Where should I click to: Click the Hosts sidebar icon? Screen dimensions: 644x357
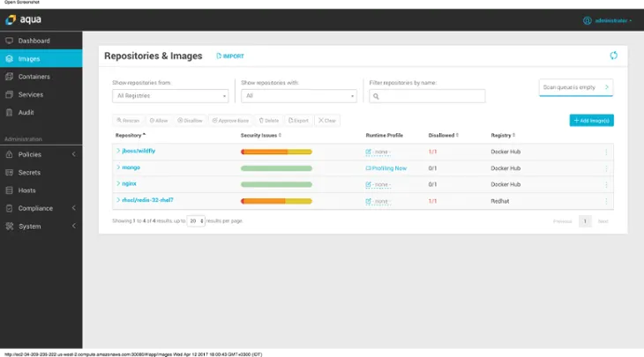click(x=9, y=190)
